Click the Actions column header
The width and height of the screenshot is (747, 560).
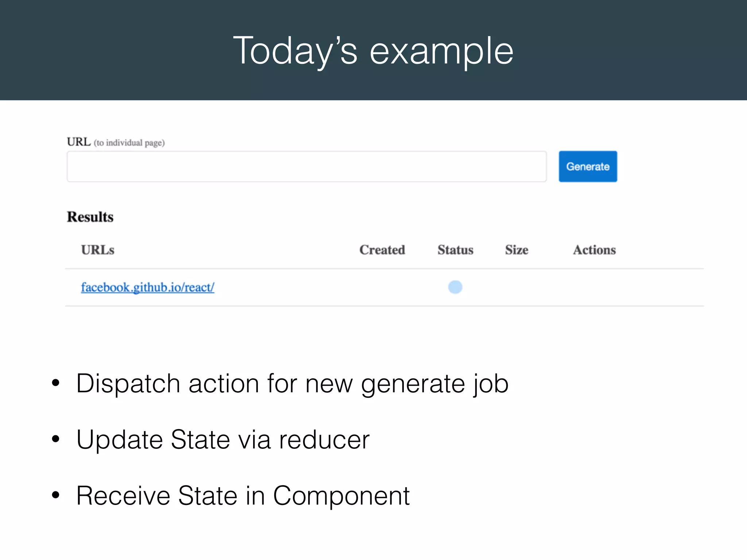(x=594, y=250)
